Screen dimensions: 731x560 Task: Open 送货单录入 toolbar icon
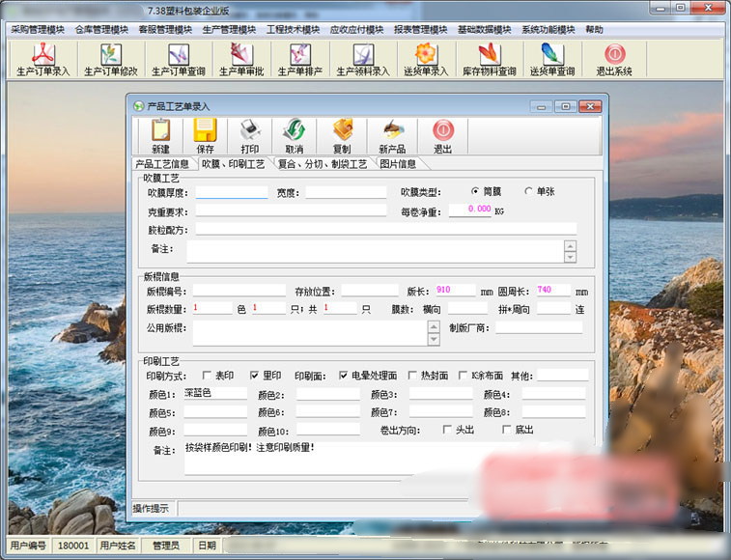(x=426, y=59)
